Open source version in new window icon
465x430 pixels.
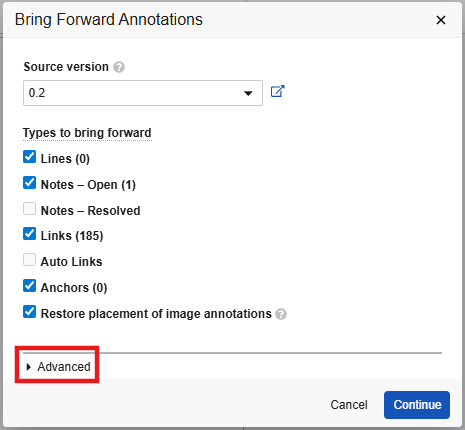click(277, 91)
